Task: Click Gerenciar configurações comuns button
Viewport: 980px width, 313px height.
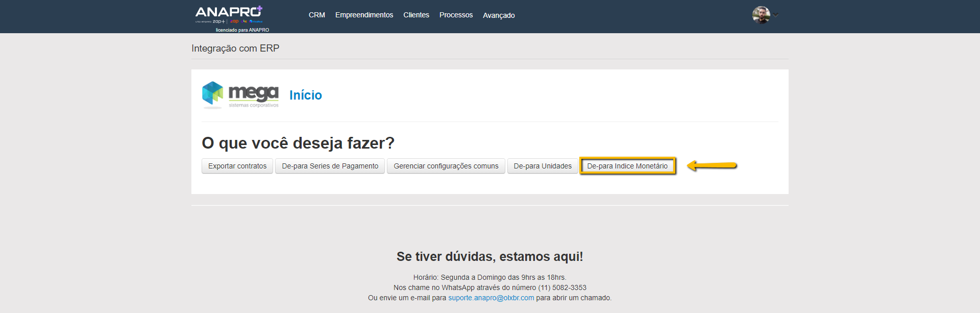Action: point(446,166)
